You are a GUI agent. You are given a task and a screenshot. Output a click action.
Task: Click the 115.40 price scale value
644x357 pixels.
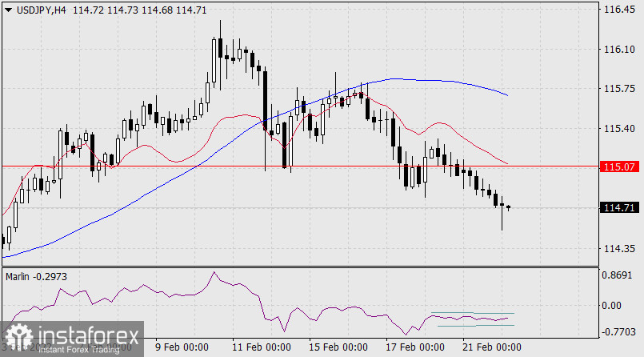[619, 129]
